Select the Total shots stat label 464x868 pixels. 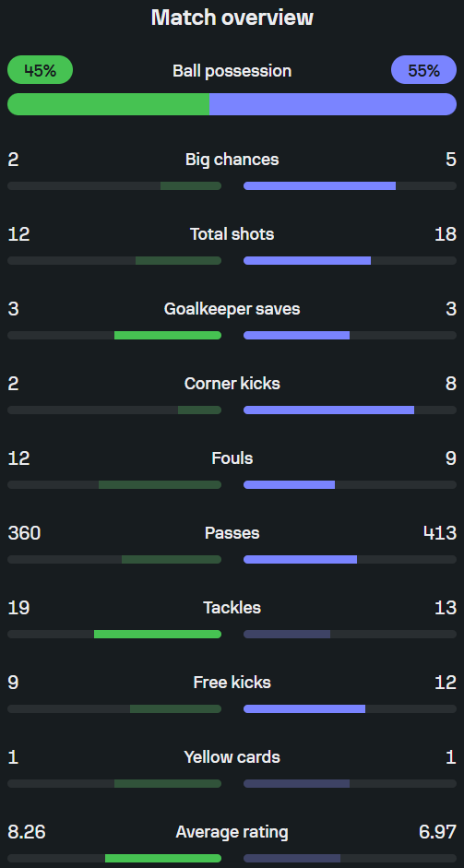232,234
